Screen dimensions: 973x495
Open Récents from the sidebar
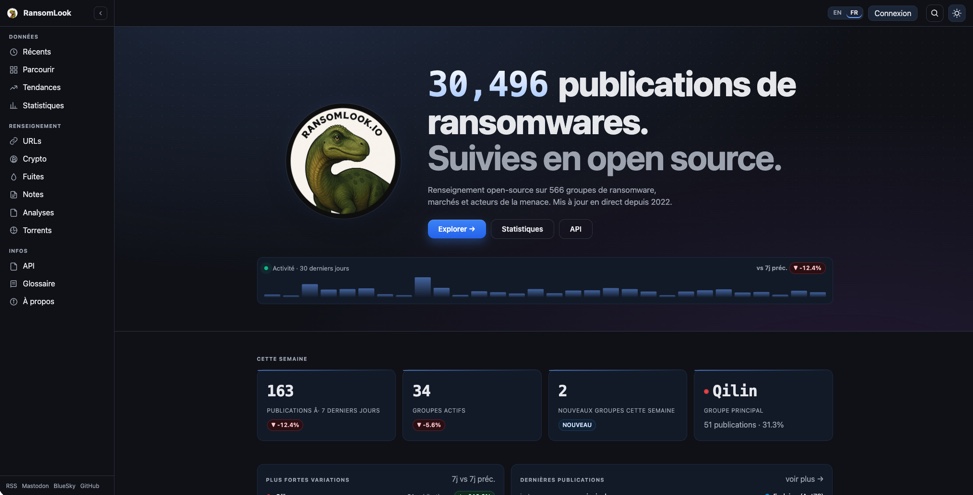36,52
